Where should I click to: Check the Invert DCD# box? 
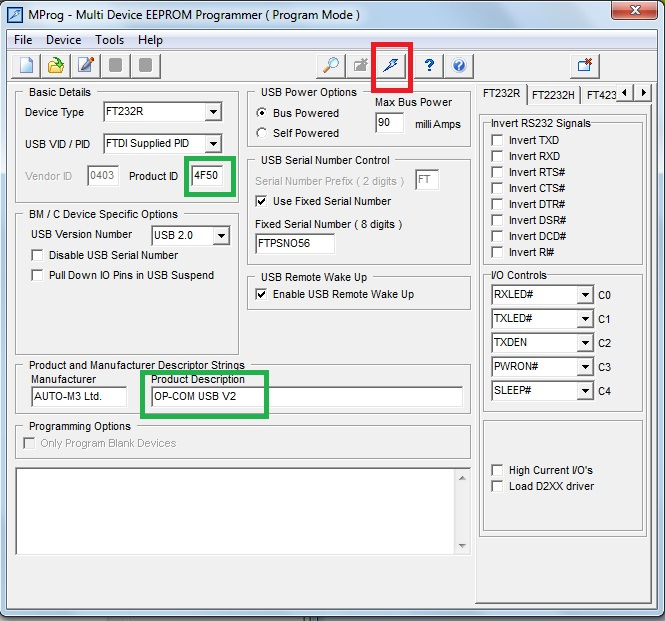pyautogui.click(x=497, y=236)
